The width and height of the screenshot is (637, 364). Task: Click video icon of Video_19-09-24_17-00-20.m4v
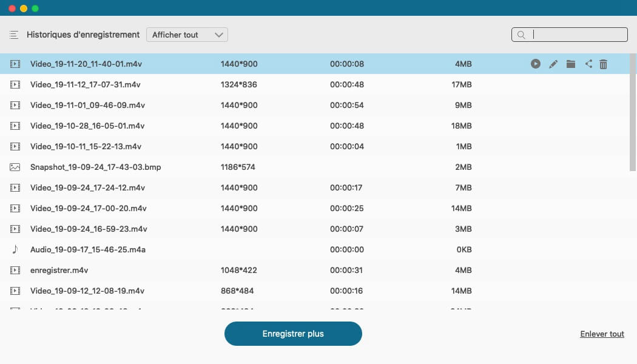15,209
